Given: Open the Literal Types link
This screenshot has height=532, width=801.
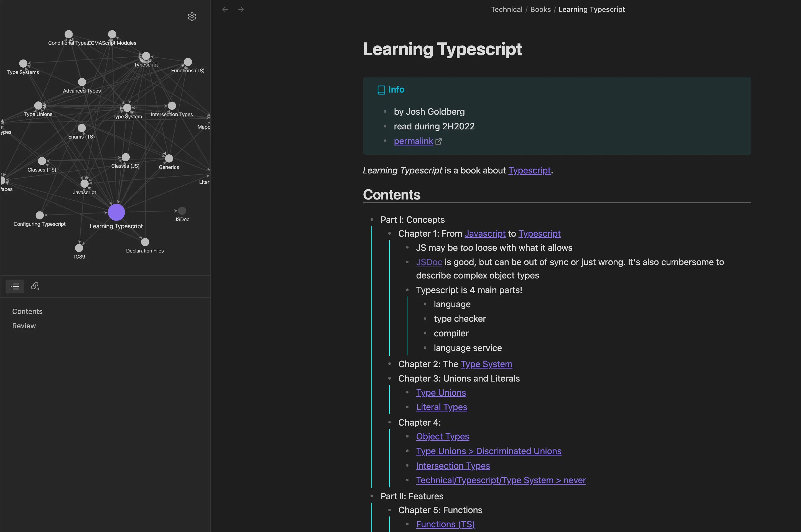Looking at the screenshot, I should pos(441,407).
